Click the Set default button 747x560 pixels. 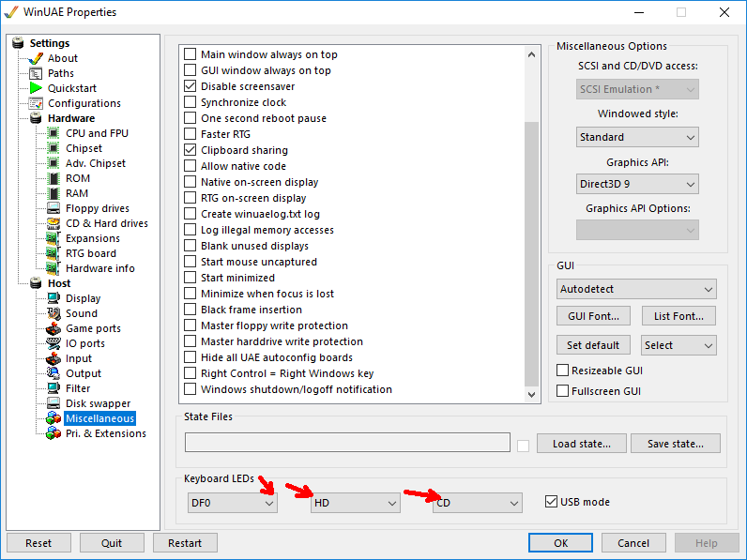pyautogui.click(x=594, y=345)
